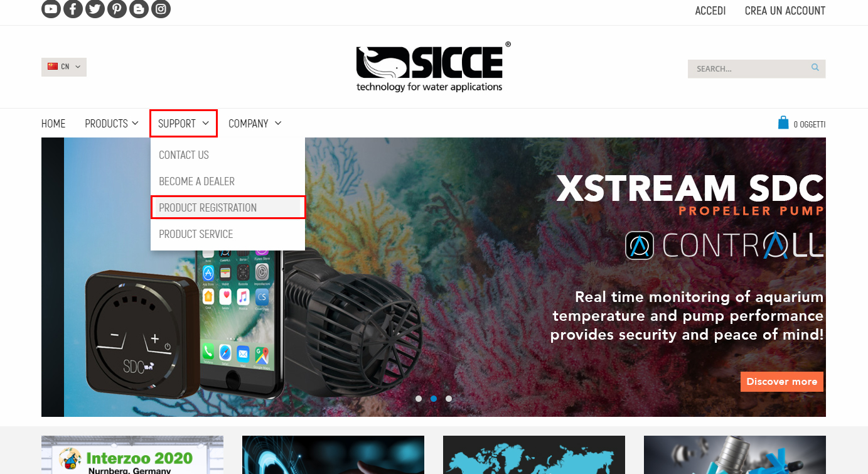The image size is (868, 474).
Task: Expand the Company menu dropdown
Action: (x=255, y=124)
